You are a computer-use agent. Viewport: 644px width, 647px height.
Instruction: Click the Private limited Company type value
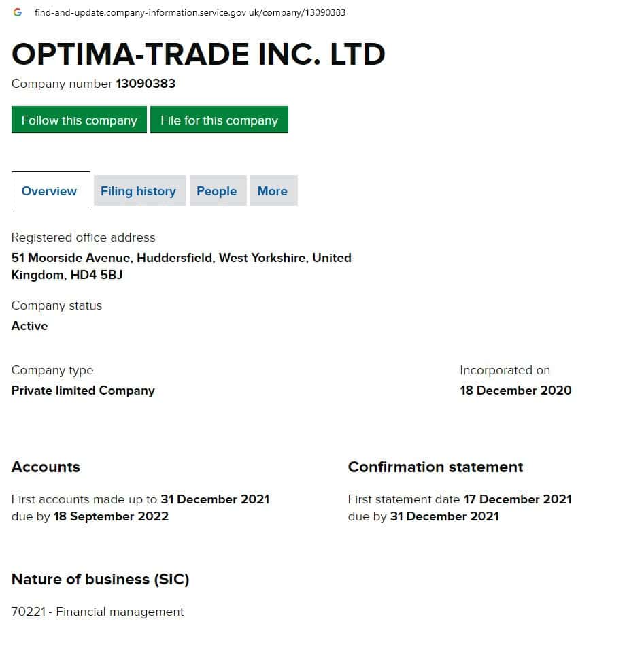(x=83, y=391)
